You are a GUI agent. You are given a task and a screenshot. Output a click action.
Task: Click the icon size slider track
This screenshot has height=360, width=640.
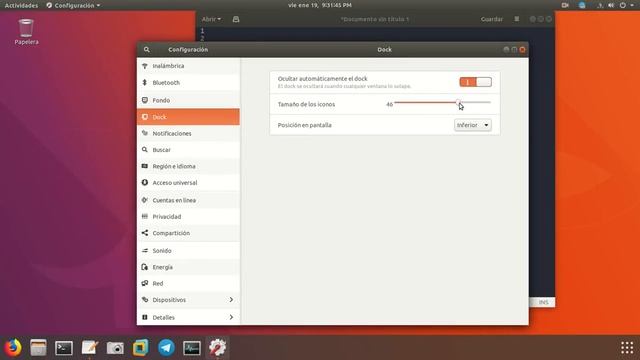[x=442, y=102]
